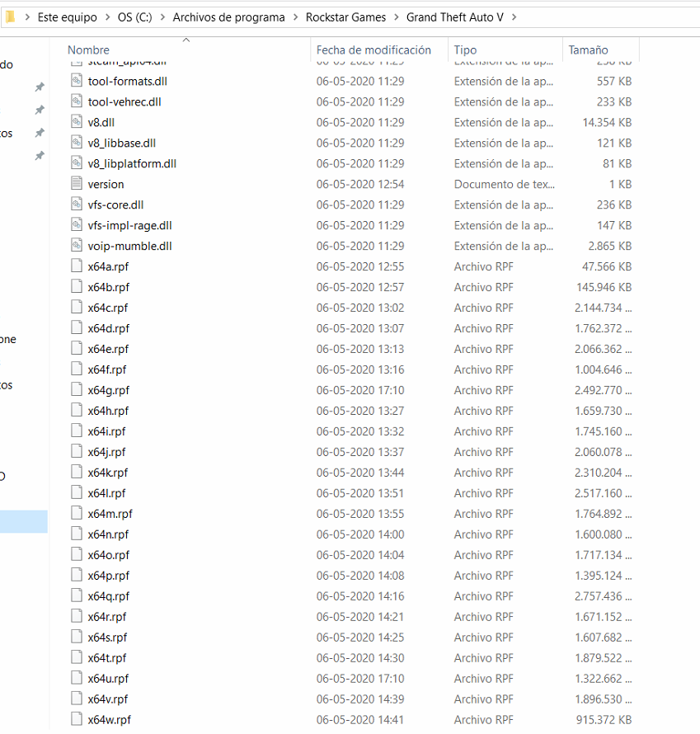Sort by the Tipo column header
The width and height of the screenshot is (700, 734).
coord(465,50)
